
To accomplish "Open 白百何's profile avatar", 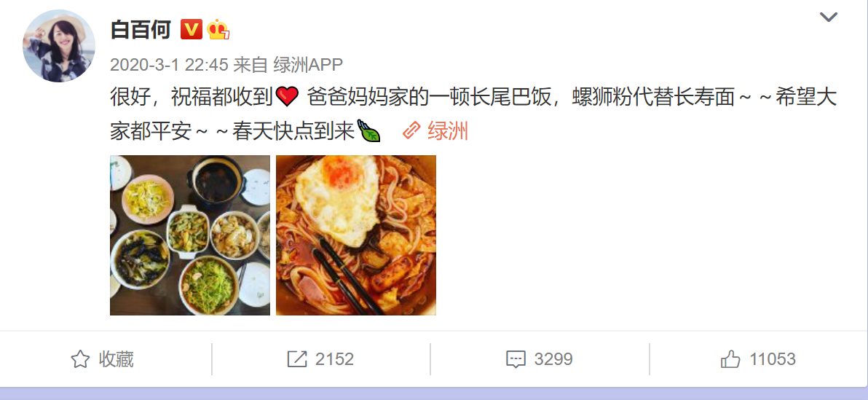I will (x=59, y=46).
